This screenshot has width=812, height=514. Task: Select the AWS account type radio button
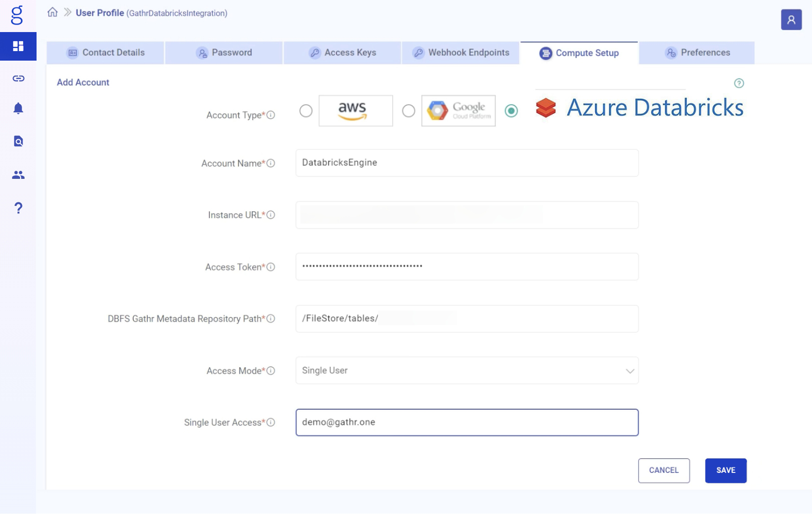pyautogui.click(x=306, y=111)
